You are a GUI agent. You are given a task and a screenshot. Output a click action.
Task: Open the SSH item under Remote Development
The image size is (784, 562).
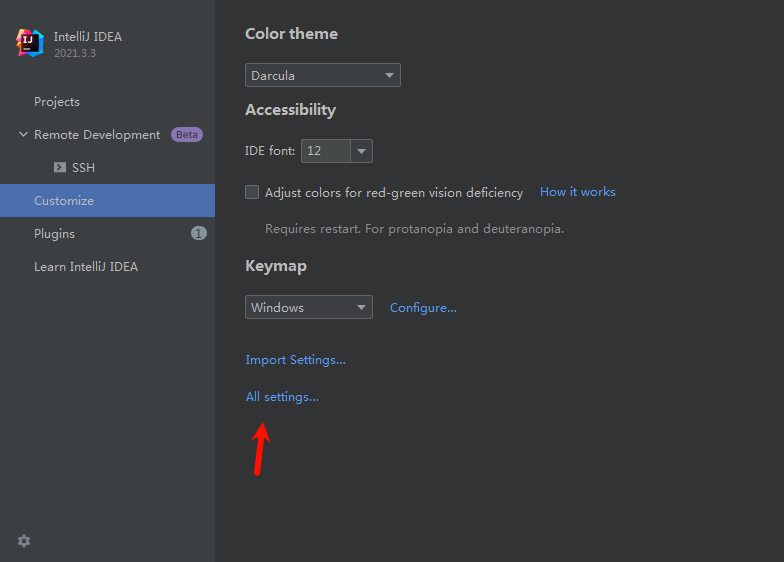[x=83, y=168]
